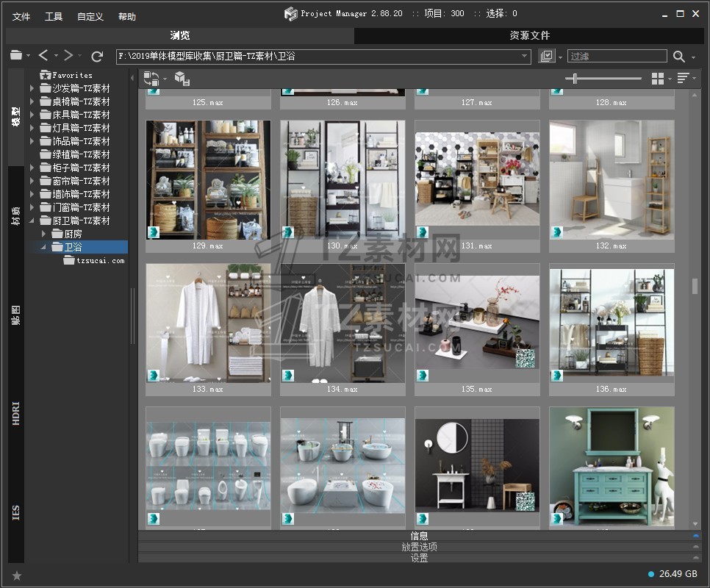Open the thumbnail grid view mode icon

(658, 79)
